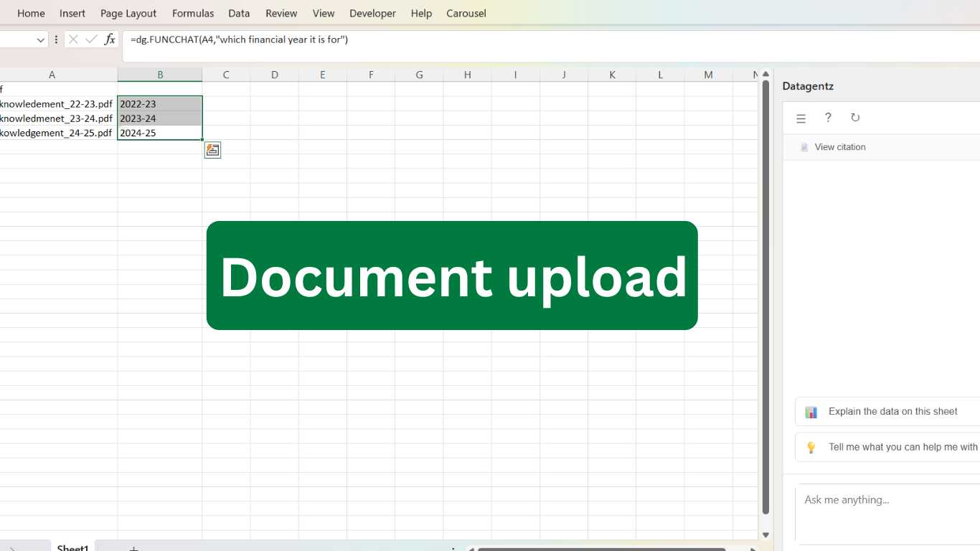Open the Developer ribbon tab
The image size is (980, 551).
tap(372, 13)
